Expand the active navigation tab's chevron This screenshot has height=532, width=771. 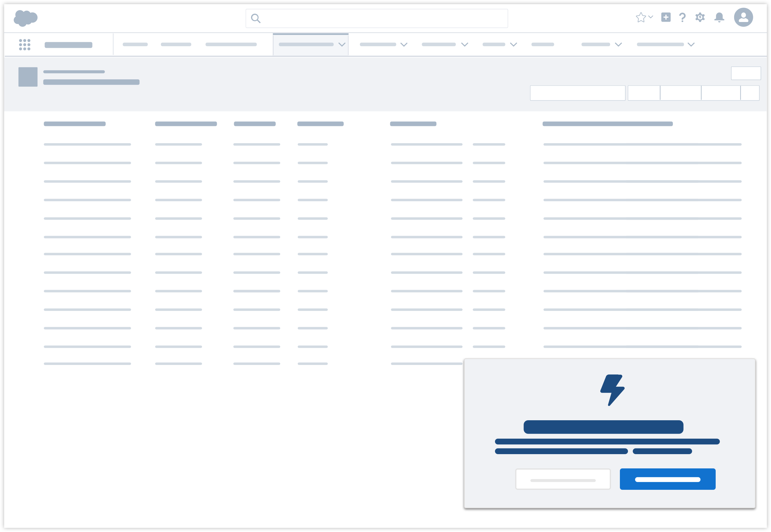point(342,44)
